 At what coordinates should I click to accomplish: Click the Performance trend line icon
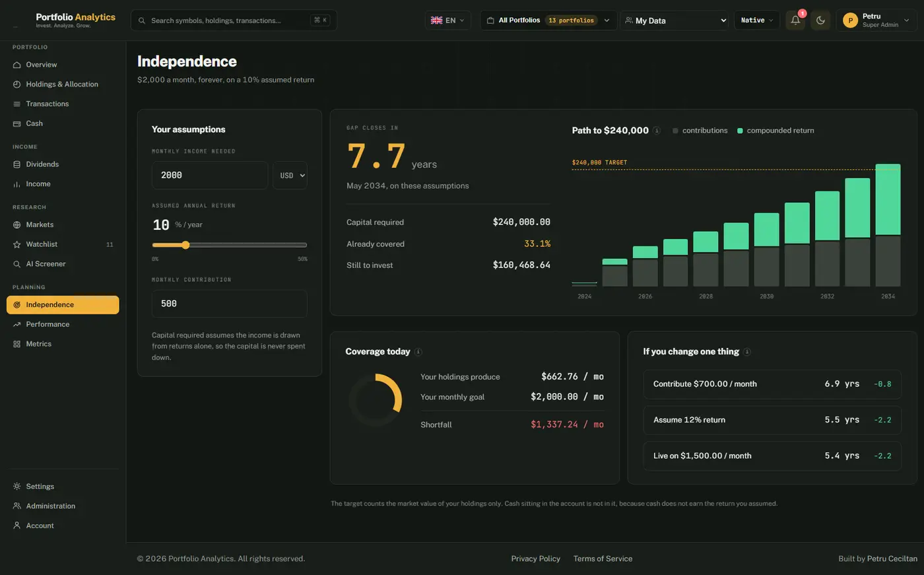tap(17, 324)
